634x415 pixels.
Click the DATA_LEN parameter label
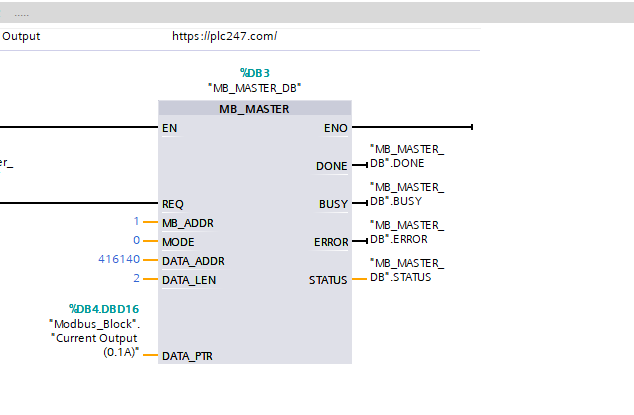(x=189, y=280)
